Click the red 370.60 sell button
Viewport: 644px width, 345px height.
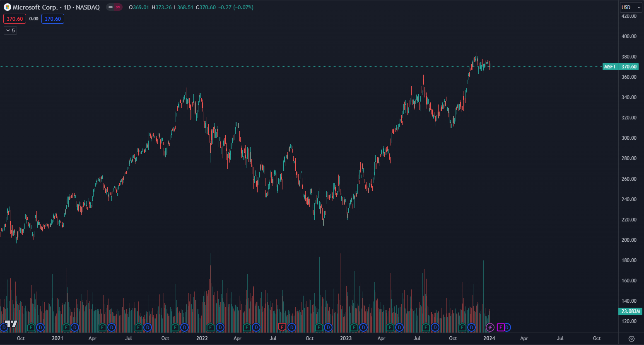pyautogui.click(x=15, y=19)
